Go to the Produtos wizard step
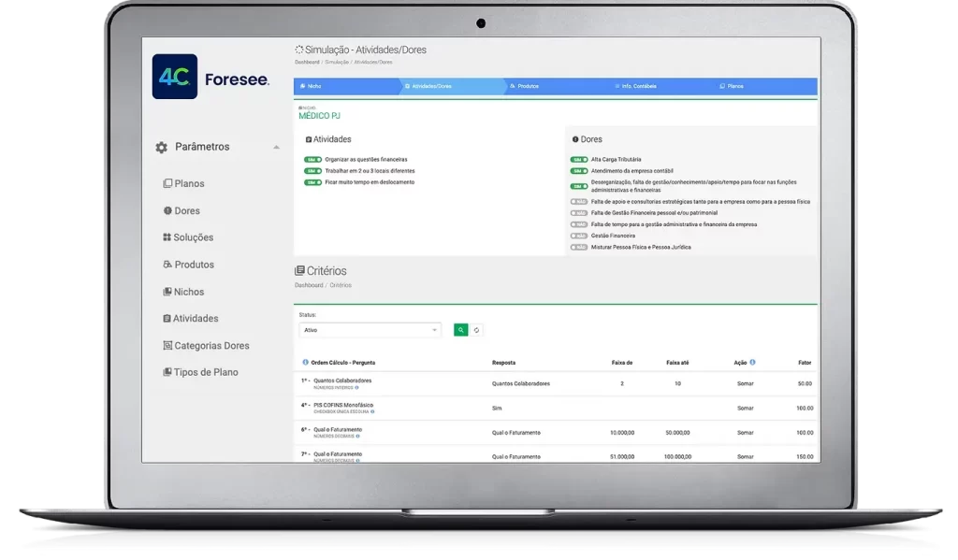The width and height of the screenshot is (958, 560). [526, 86]
